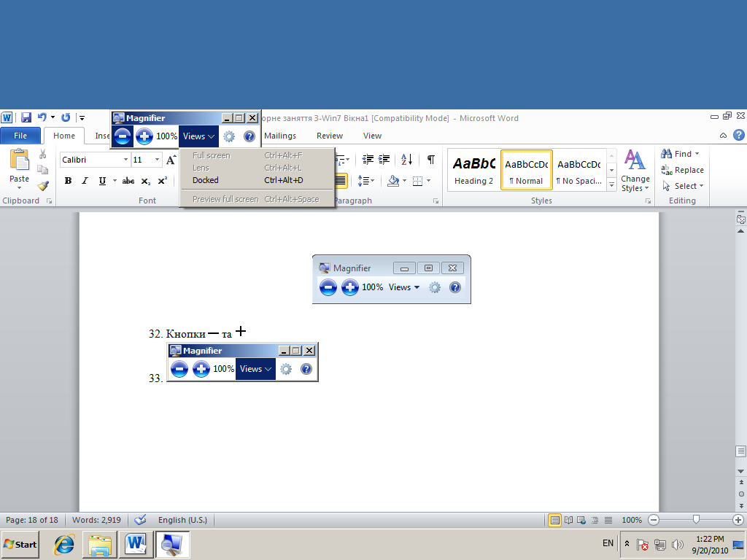Increase the paragraph indent
747x560 pixels.
[384, 159]
